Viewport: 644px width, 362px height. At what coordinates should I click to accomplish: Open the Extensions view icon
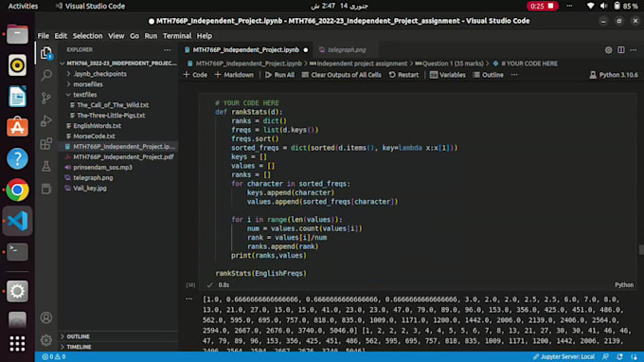pyautogui.click(x=46, y=143)
